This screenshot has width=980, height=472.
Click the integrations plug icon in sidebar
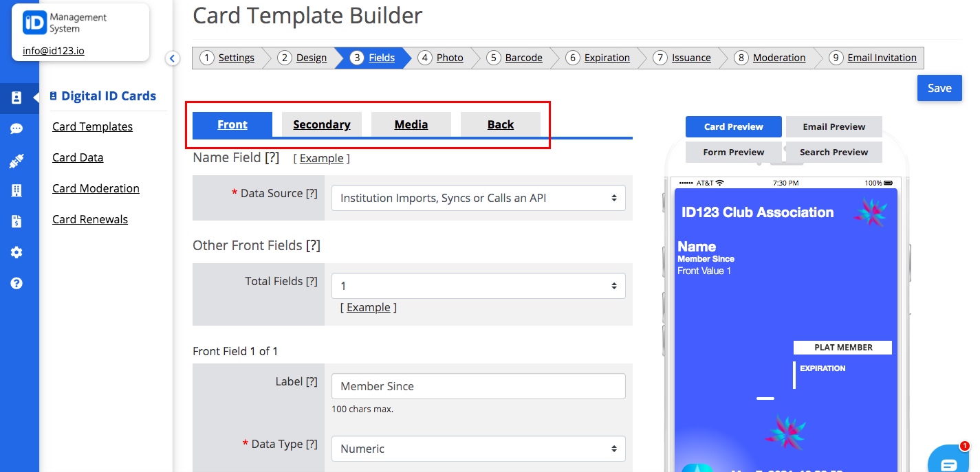tap(19, 159)
